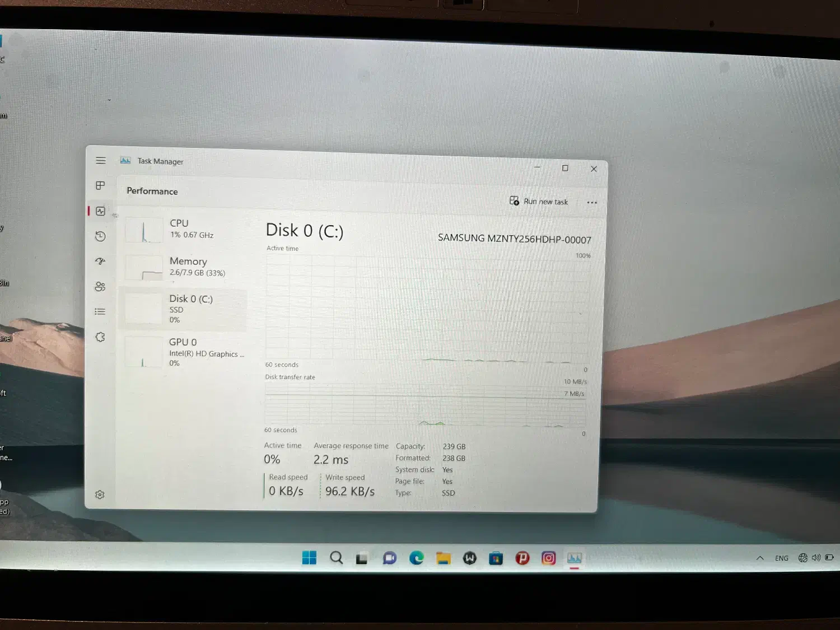This screenshot has height=630, width=840.
Task: Select CPU in the performance list
Action: (185, 229)
